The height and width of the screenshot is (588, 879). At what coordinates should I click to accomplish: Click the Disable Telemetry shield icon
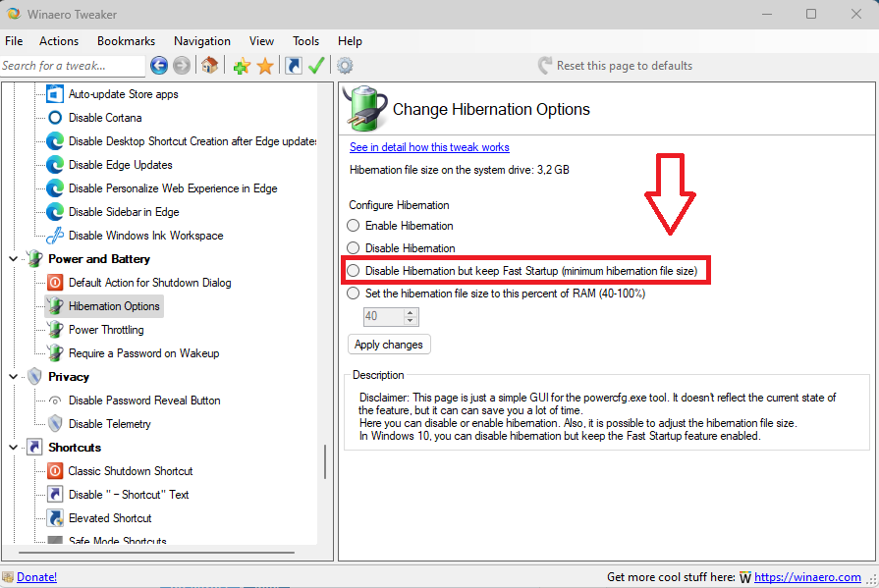(55, 424)
